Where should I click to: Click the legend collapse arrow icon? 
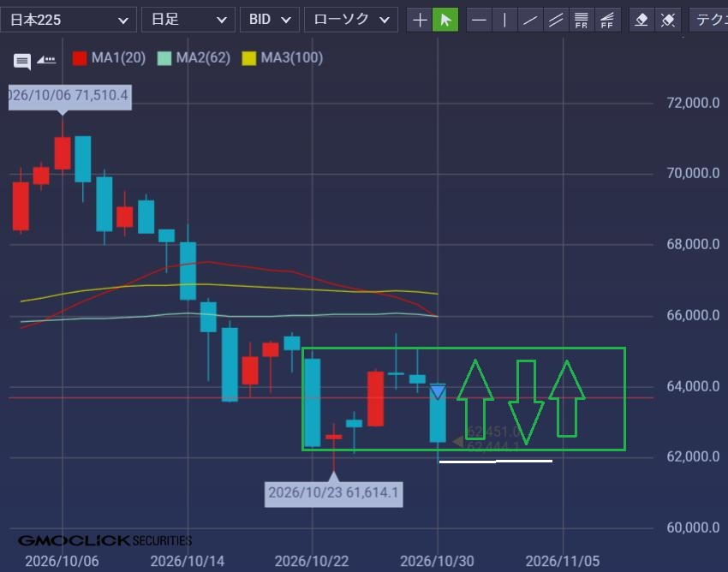point(46,59)
